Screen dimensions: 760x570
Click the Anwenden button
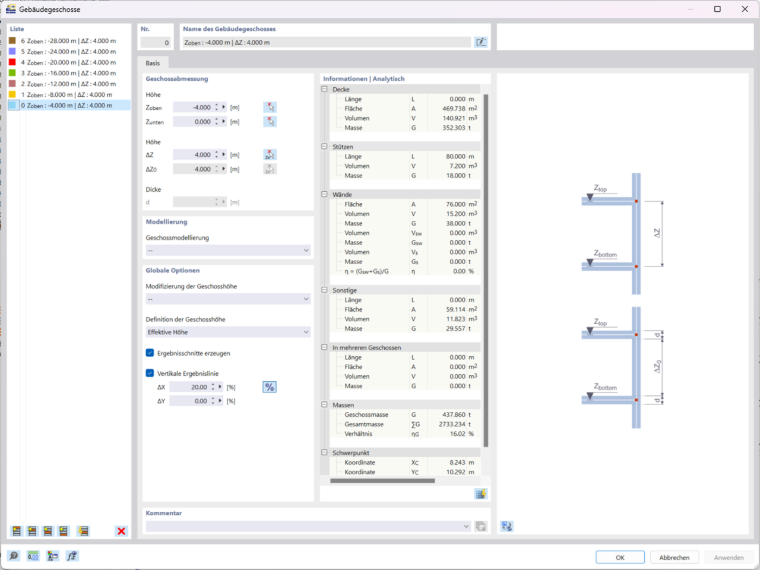[x=728, y=557]
